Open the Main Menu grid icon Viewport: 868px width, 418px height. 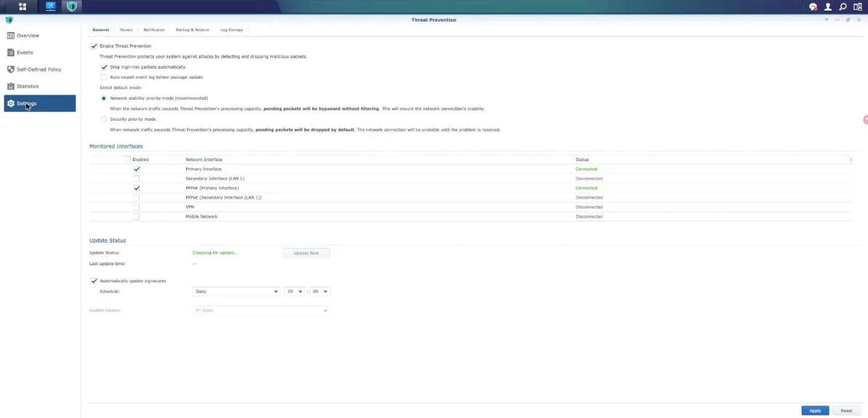(x=22, y=7)
